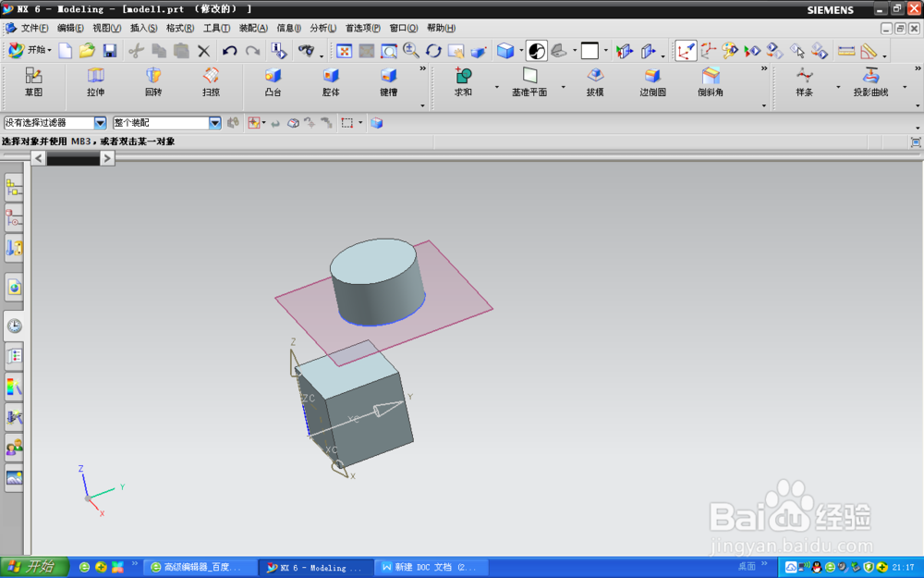Click the Zoom window magnifier icon

tap(389, 51)
